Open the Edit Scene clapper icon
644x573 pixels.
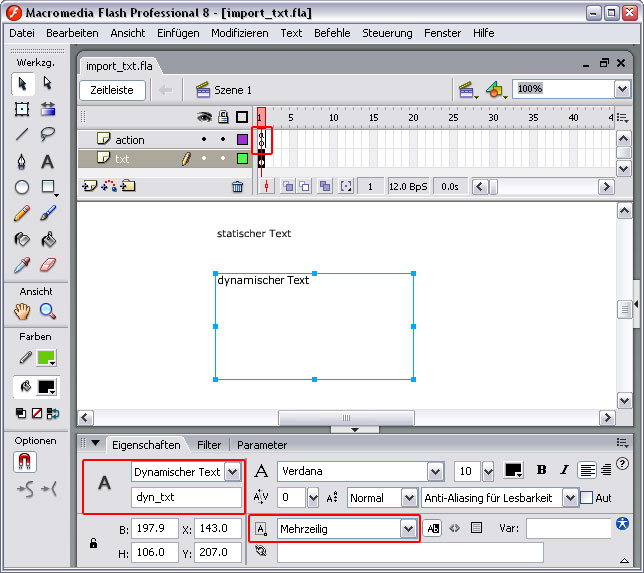click(467, 90)
